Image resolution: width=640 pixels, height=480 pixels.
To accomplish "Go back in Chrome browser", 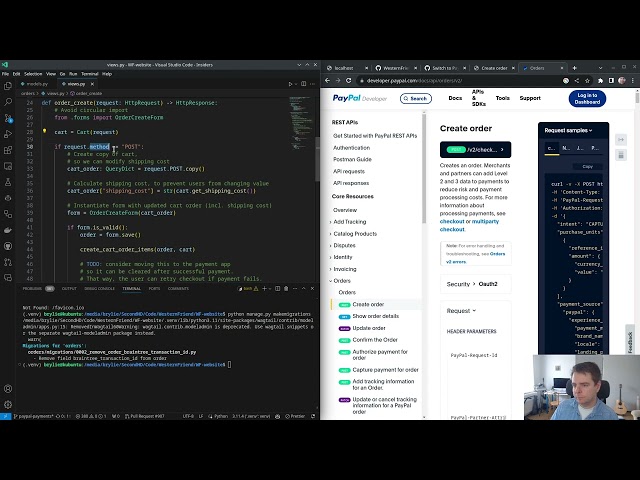I will (327, 81).
